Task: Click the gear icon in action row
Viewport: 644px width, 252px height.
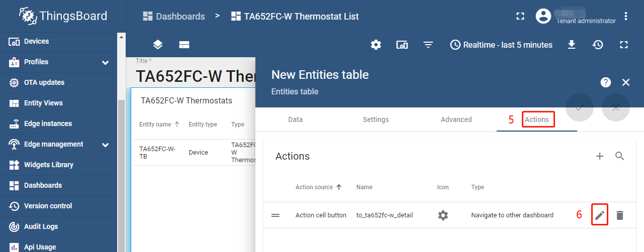Action: click(443, 215)
